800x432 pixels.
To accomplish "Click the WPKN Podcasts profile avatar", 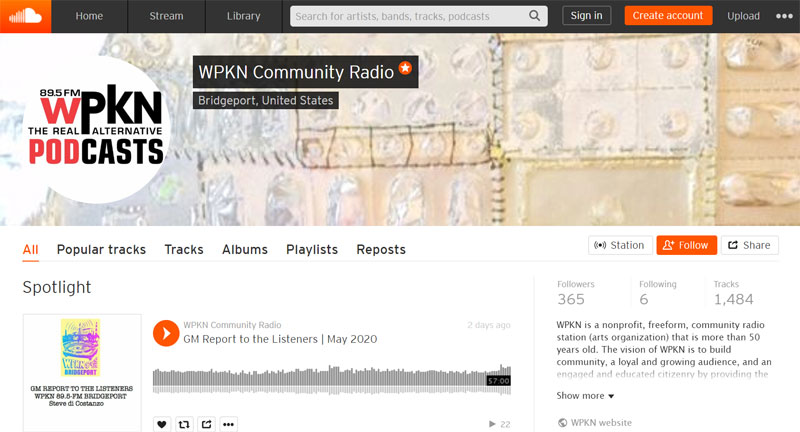I will 96,130.
